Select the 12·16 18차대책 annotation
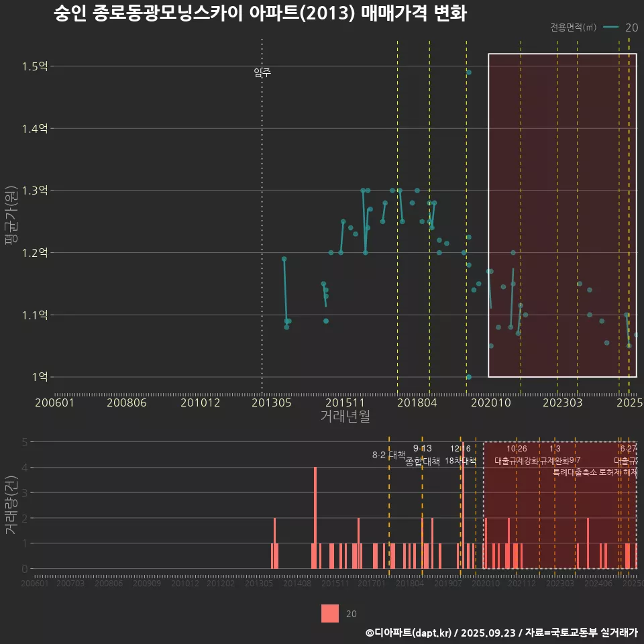This screenshot has height=644, width=644. point(460,455)
